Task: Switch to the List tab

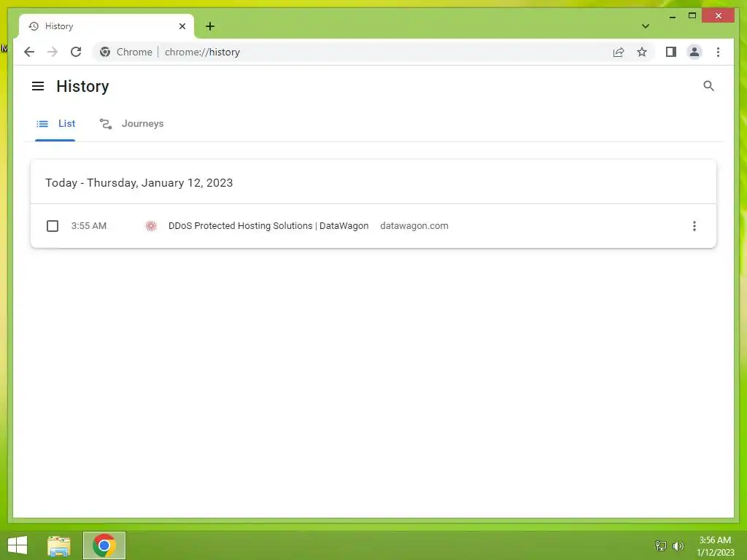Action: (55, 124)
